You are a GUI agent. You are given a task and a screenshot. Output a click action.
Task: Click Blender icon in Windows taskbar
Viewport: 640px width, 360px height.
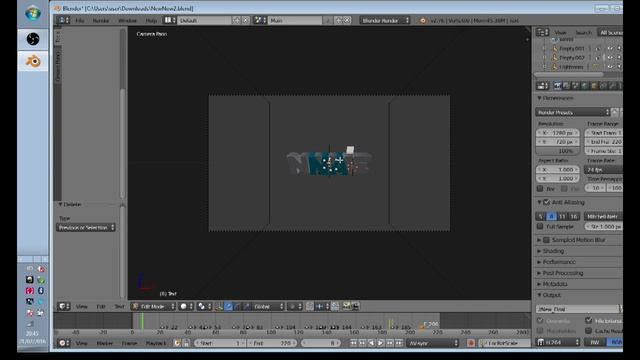(x=33, y=61)
